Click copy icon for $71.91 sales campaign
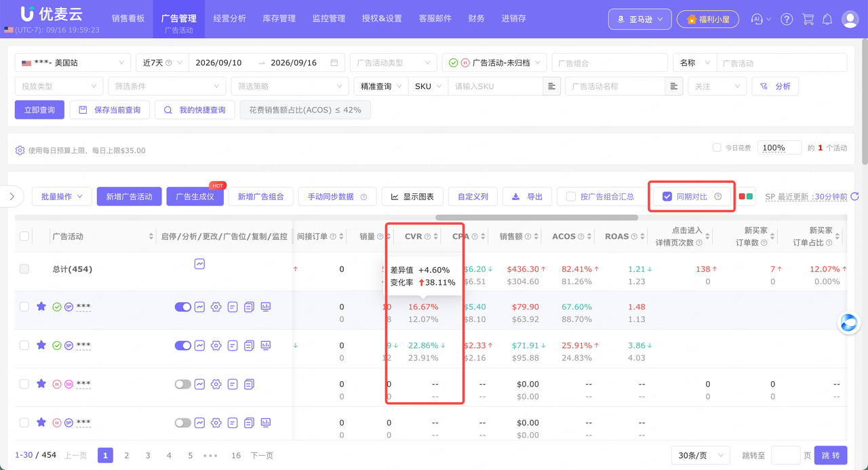 click(249, 345)
